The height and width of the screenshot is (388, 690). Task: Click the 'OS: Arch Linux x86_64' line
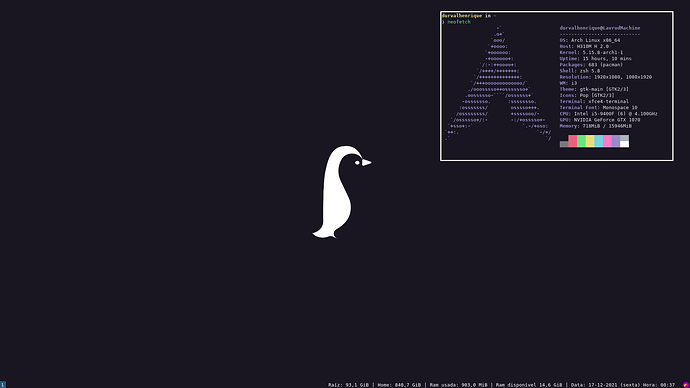click(590, 40)
